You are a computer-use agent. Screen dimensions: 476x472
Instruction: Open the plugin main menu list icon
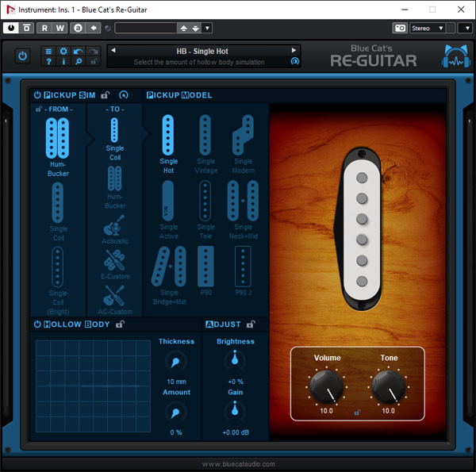pyautogui.click(x=48, y=51)
